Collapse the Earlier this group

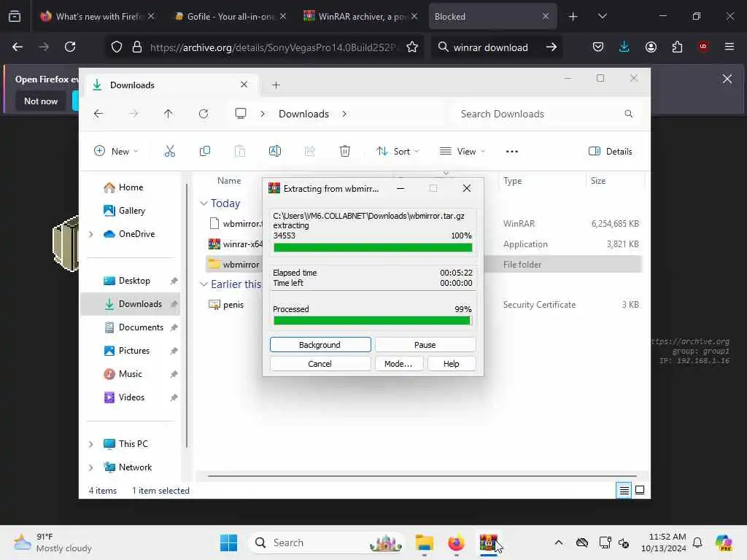pos(204,284)
